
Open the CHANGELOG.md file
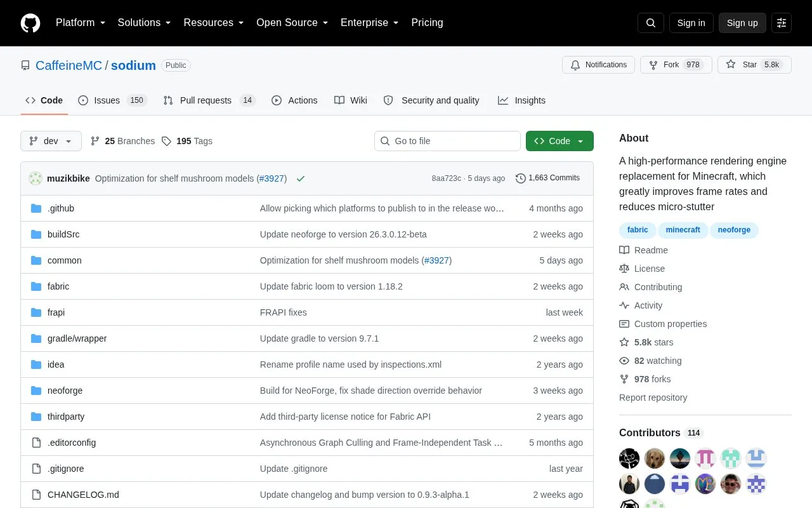pyautogui.click(x=83, y=495)
